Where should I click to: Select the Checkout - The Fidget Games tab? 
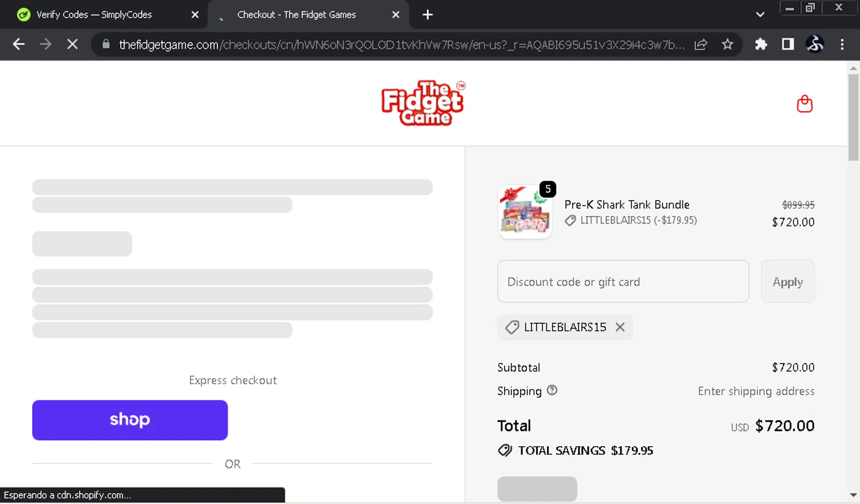[296, 15]
